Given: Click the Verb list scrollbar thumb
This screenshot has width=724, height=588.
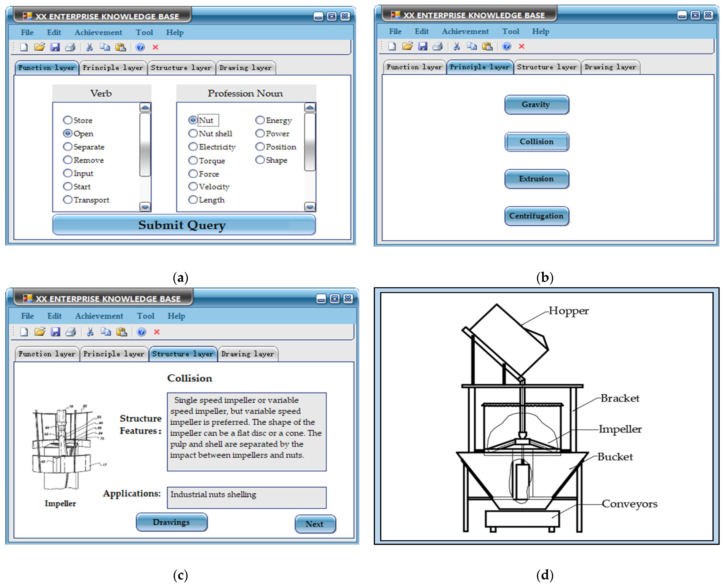Looking at the screenshot, I should pyautogui.click(x=145, y=145).
